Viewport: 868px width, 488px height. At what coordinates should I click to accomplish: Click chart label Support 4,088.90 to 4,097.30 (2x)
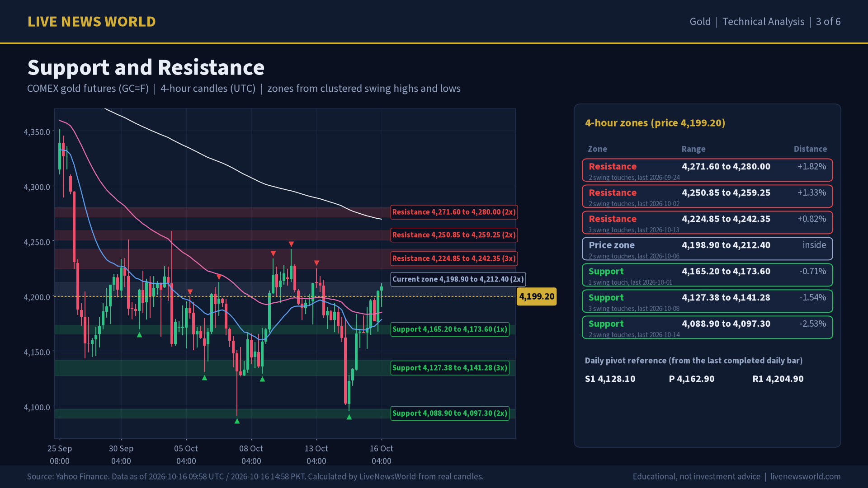point(450,413)
